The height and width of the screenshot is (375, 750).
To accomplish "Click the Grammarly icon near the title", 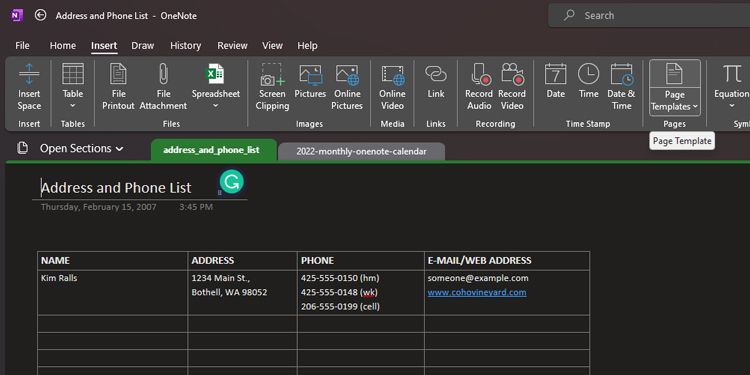I will pyautogui.click(x=232, y=182).
